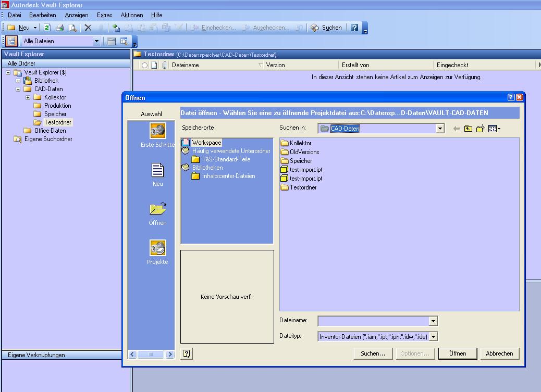Open the Alle Dateien filter dropdown
541x392 pixels.
(x=96, y=41)
